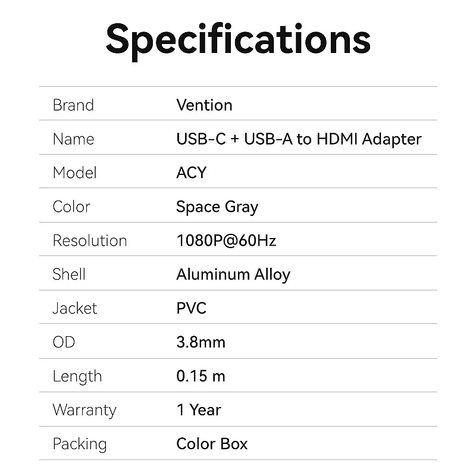This screenshot has width=476, height=476.
Task: Click the 1 Year warranty value
Action: [199, 411]
